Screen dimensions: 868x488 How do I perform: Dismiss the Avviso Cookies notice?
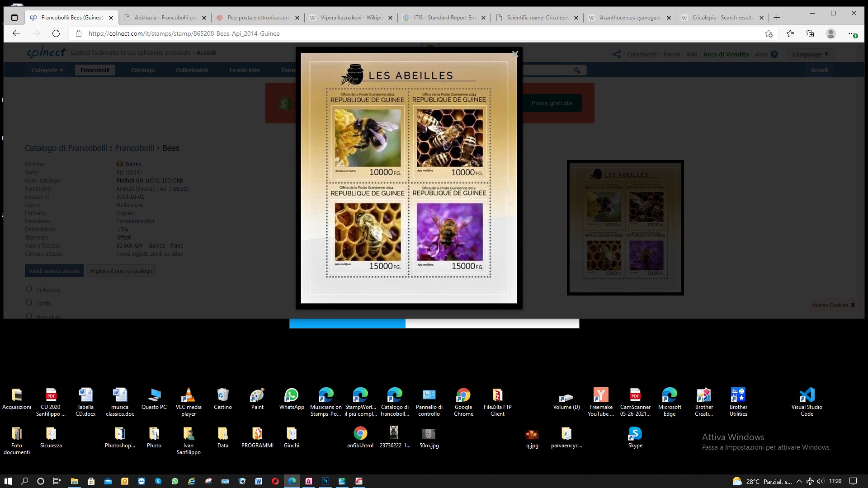[853, 305]
